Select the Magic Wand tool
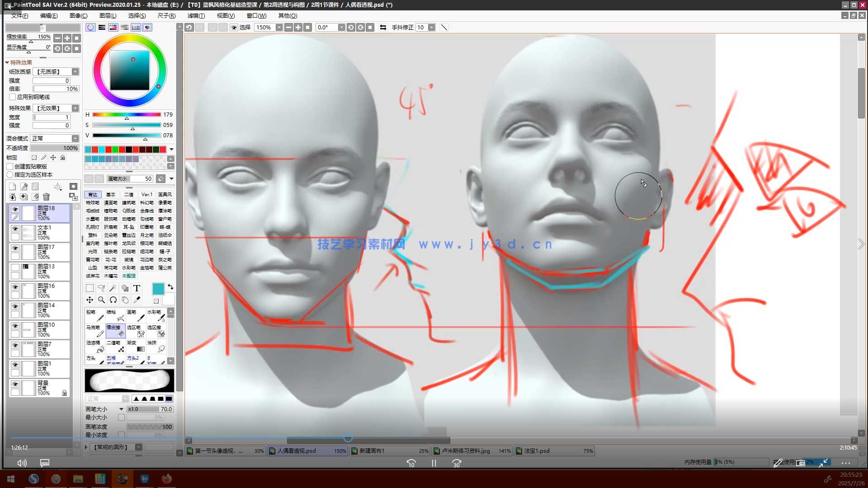The image size is (868, 488). pos(113,288)
